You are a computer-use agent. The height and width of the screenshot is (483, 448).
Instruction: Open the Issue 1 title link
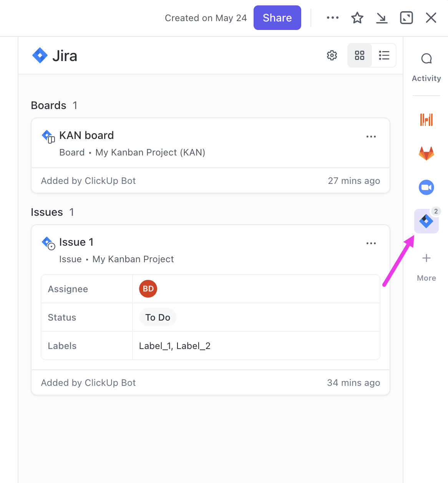[x=76, y=242]
